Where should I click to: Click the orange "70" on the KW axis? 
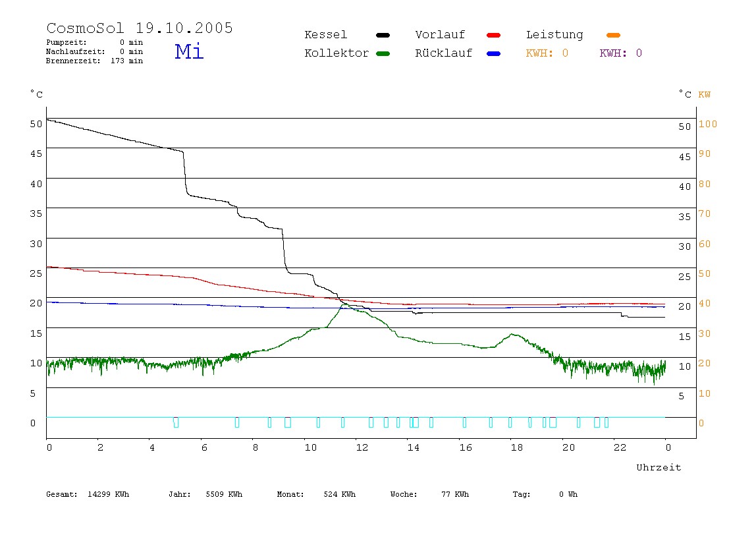coord(705,213)
